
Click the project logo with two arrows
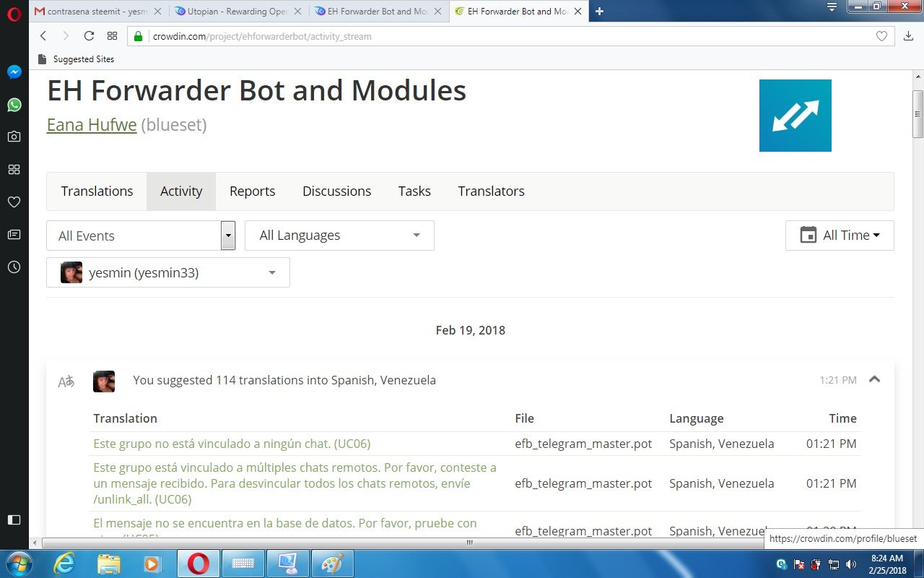pos(796,116)
